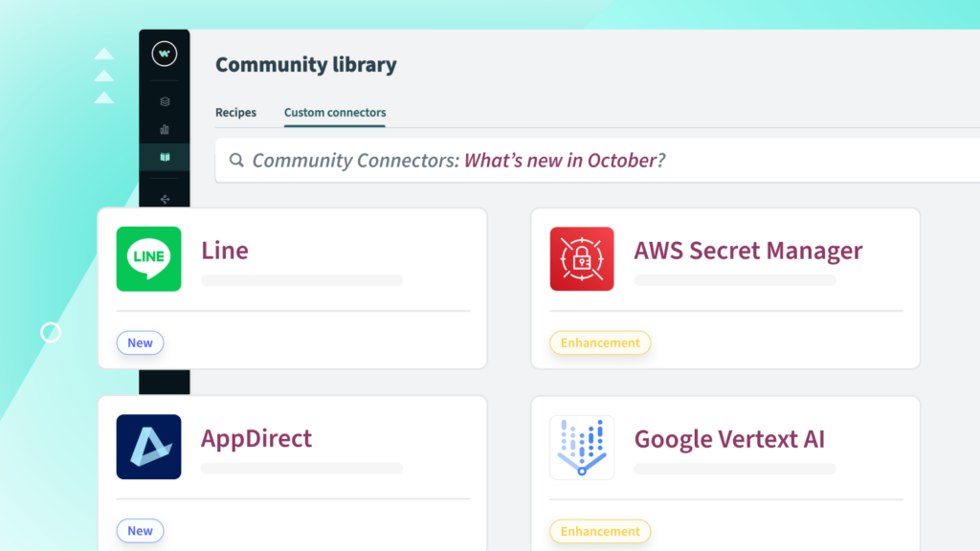Viewport: 980px width, 551px height.
Task: Click the Enhancement badge on Google Vertext AI
Action: (x=600, y=531)
